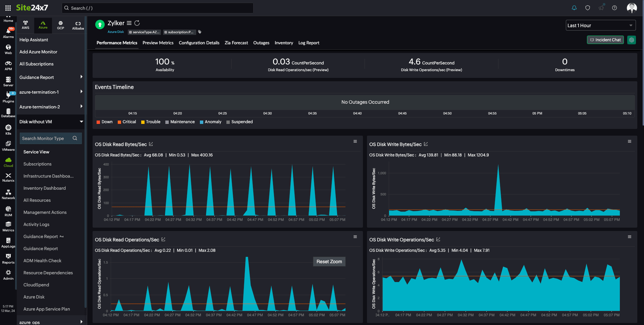Screen dimensions: 644x325
Task: Select the K8s monitoring icon
Action: 8,129
